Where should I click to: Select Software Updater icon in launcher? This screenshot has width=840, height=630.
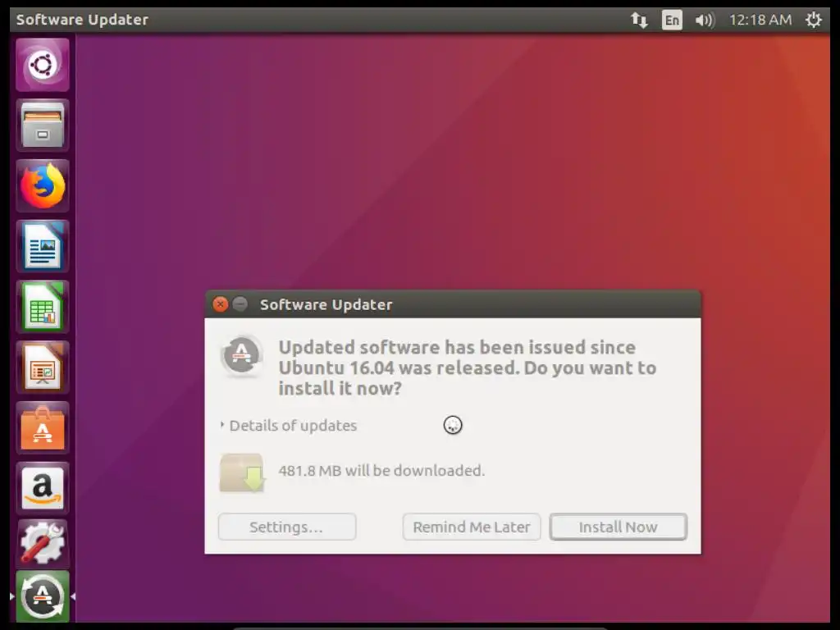[x=43, y=596]
